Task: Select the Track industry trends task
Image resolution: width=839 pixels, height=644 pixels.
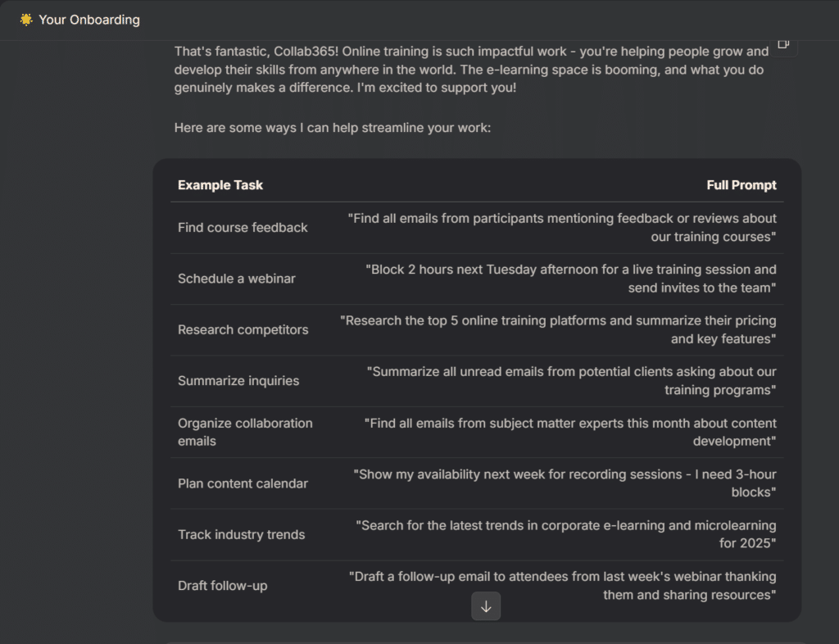Action: tap(241, 534)
